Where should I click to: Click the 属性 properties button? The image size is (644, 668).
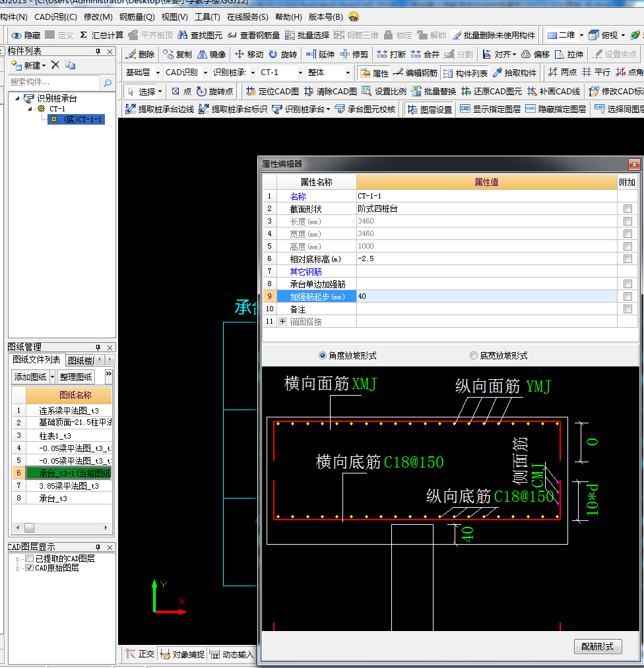point(375,73)
